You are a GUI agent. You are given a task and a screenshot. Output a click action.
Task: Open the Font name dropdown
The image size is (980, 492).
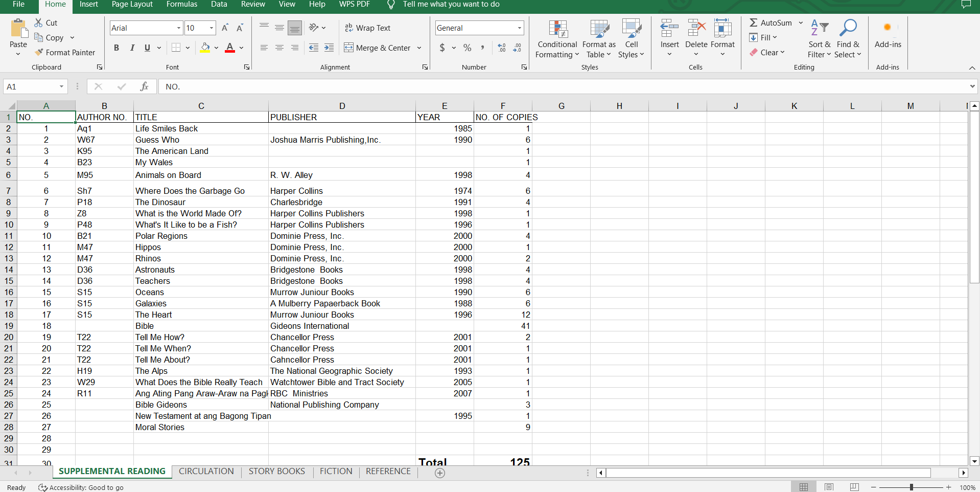tap(179, 28)
